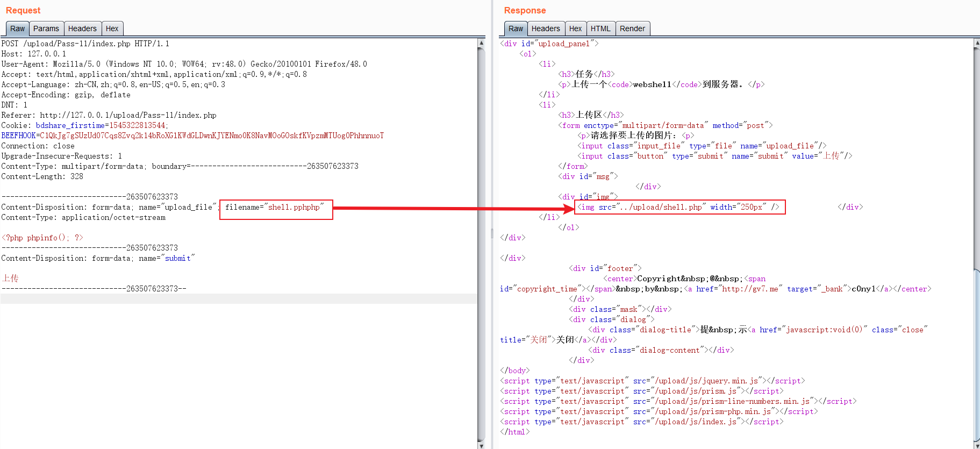The height and width of the screenshot is (449, 980).
Task: Click the div class="dialog-title" line
Action: point(758,330)
